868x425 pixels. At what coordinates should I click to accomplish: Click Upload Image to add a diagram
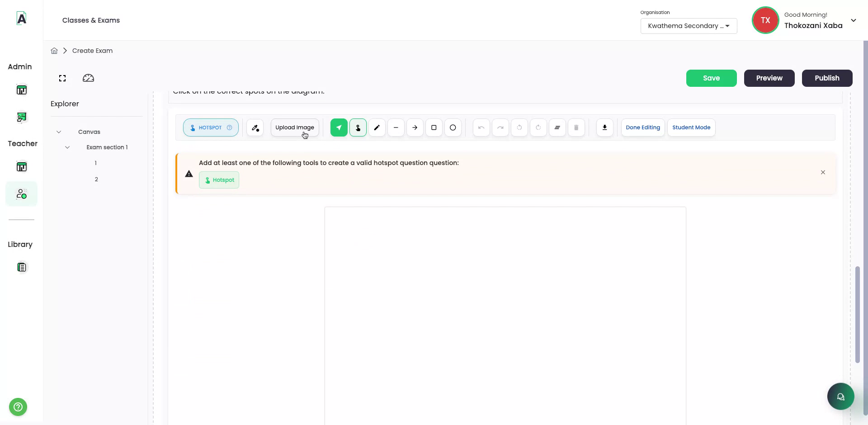coord(294,127)
